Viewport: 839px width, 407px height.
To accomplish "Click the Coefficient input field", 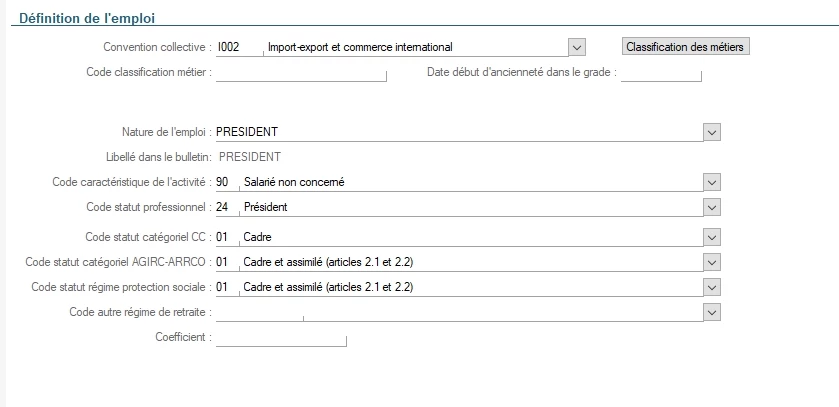I will [x=280, y=338].
